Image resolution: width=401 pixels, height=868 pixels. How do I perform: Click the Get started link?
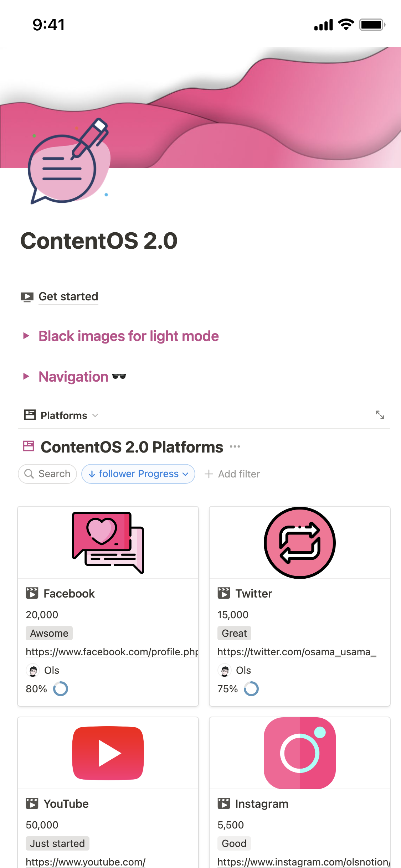pyautogui.click(x=68, y=296)
